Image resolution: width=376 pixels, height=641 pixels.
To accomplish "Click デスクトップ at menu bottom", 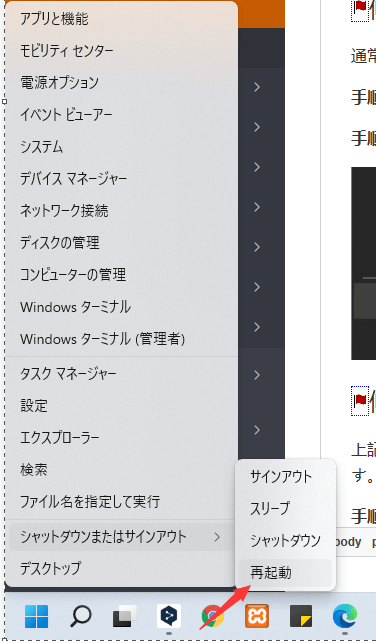I will [x=121, y=569].
